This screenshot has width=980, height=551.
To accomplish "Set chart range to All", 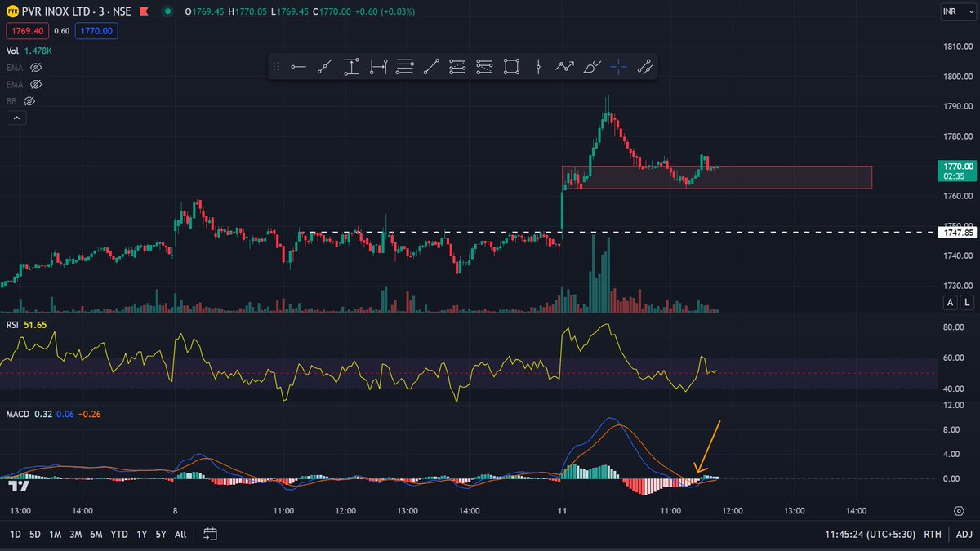I will tap(180, 535).
